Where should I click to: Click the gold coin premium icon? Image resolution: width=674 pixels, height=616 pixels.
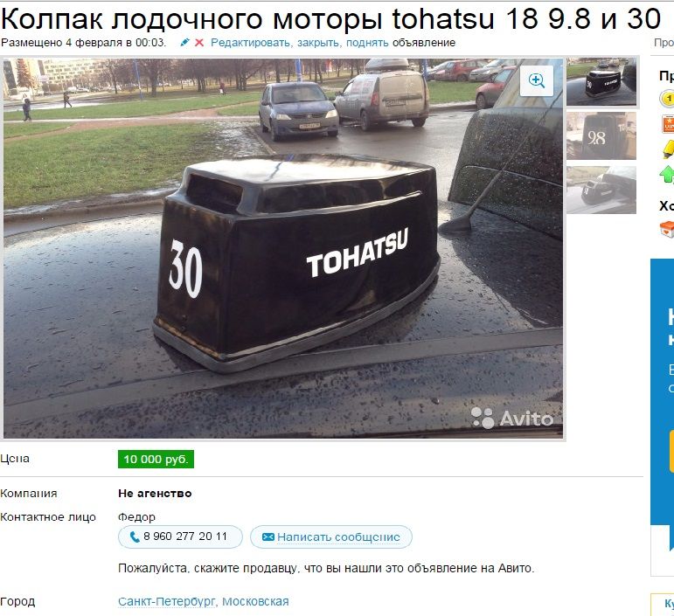(x=668, y=99)
